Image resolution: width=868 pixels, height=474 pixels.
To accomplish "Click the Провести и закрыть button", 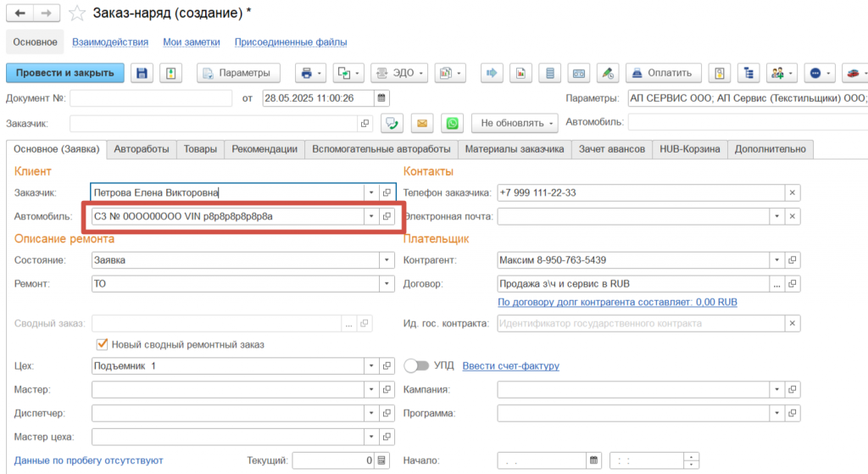I will 65,73.
